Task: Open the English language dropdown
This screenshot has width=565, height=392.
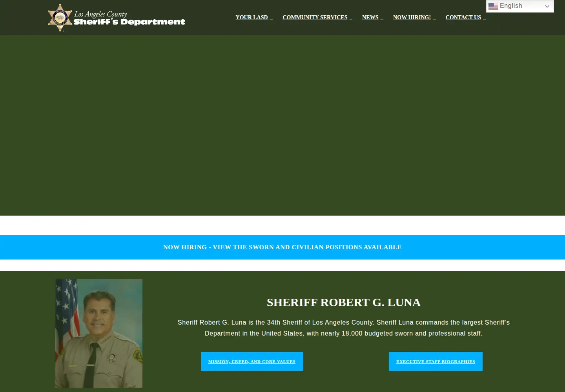Action: (520, 6)
